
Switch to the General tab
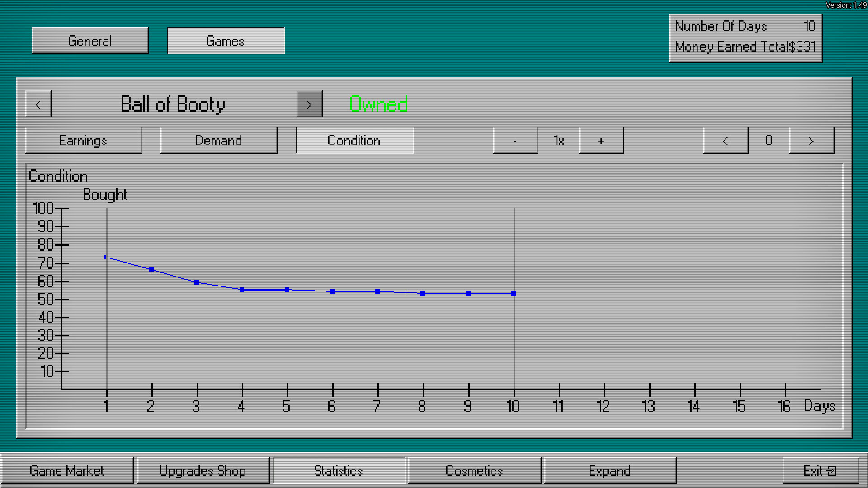90,41
